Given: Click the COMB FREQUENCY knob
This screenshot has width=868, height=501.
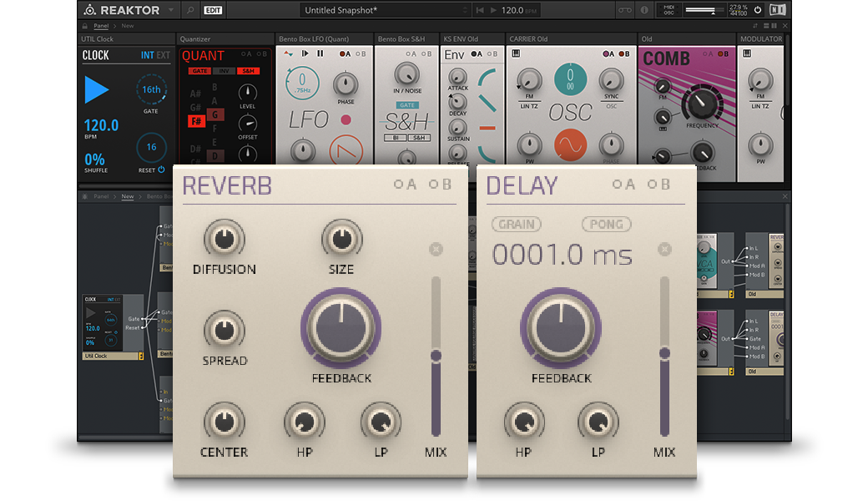Looking at the screenshot, I should (702, 103).
